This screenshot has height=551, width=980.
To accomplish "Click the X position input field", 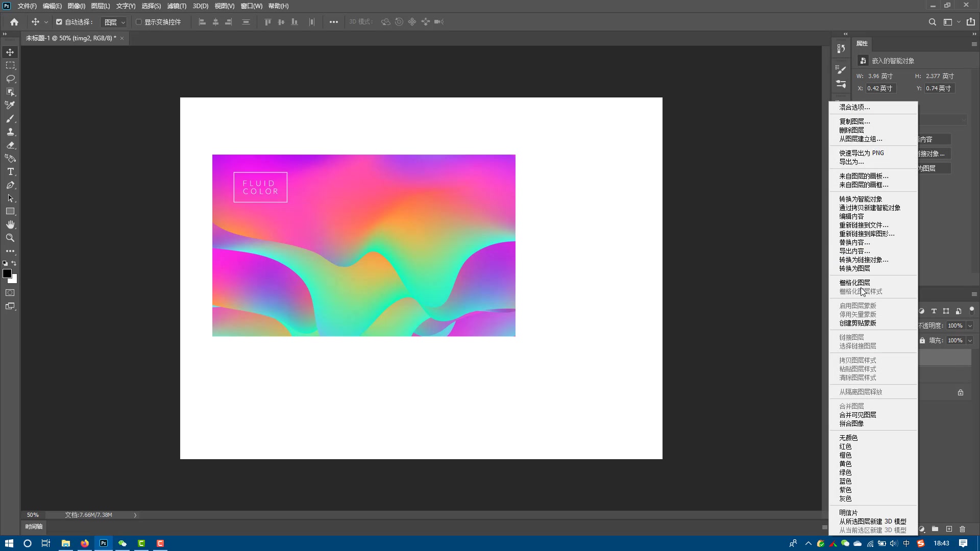I will [880, 88].
